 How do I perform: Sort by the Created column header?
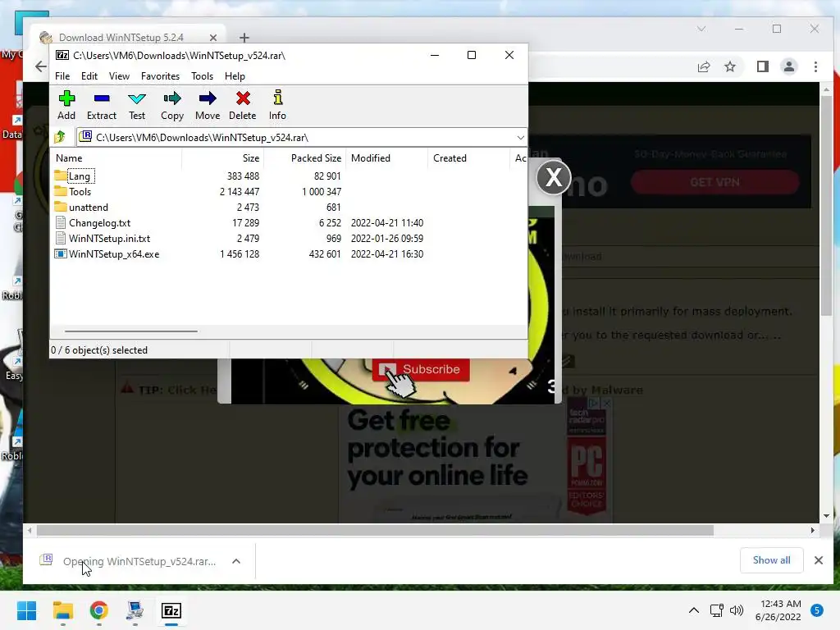pos(468,158)
